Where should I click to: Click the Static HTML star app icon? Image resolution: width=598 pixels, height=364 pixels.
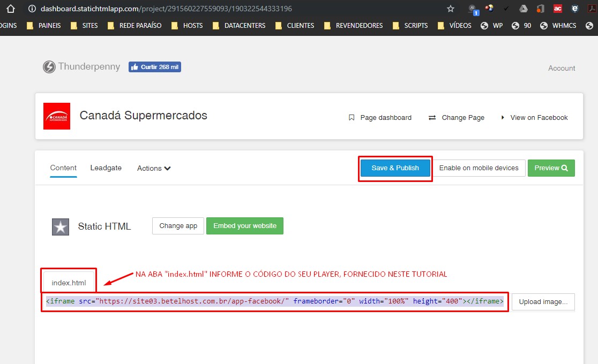(x=61, y=227)
